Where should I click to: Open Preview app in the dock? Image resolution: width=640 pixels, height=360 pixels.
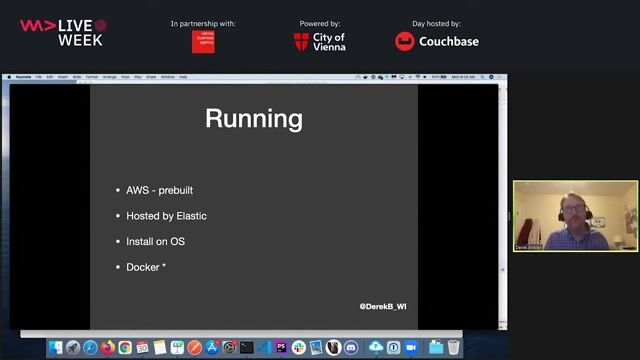point(316,347)
